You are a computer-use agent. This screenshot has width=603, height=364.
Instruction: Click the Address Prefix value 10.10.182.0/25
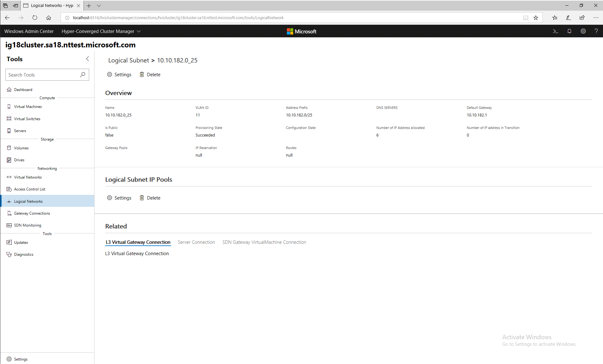pyautogui.click(x=299, y=115)
